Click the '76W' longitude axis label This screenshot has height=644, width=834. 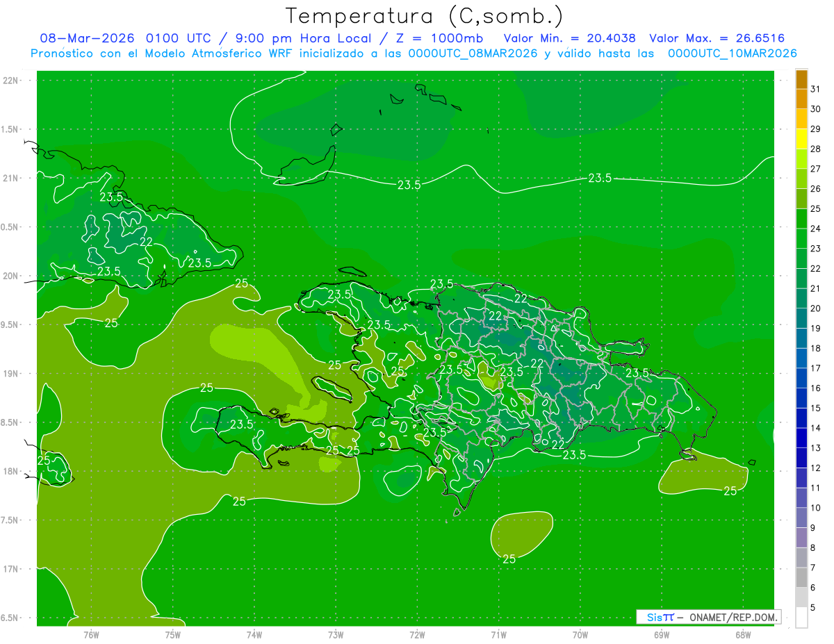pos(91,635)
